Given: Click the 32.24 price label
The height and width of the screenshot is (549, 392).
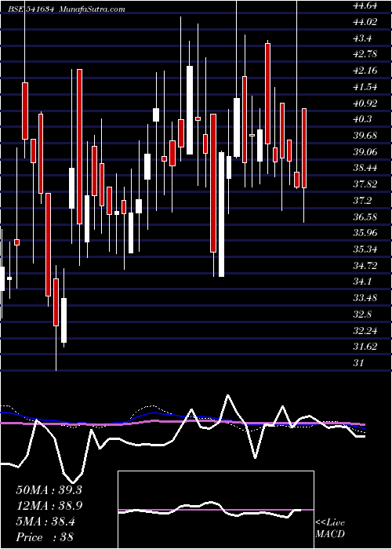Looking at the screenshot, I should tap(365, 330).
